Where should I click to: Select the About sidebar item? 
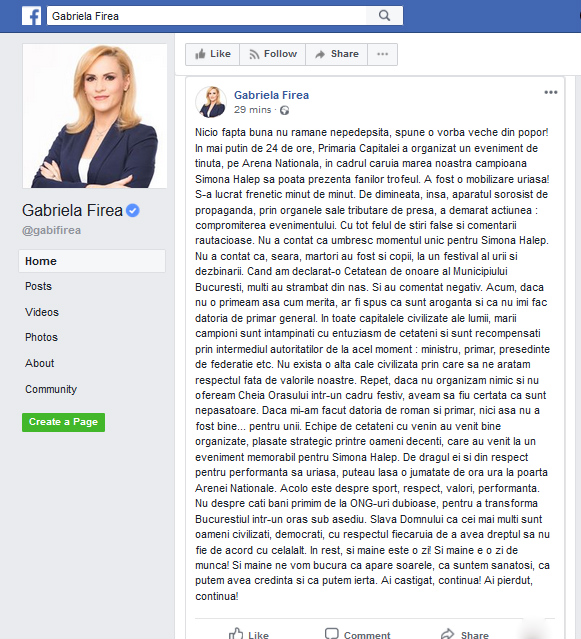(x=40, y=363)
